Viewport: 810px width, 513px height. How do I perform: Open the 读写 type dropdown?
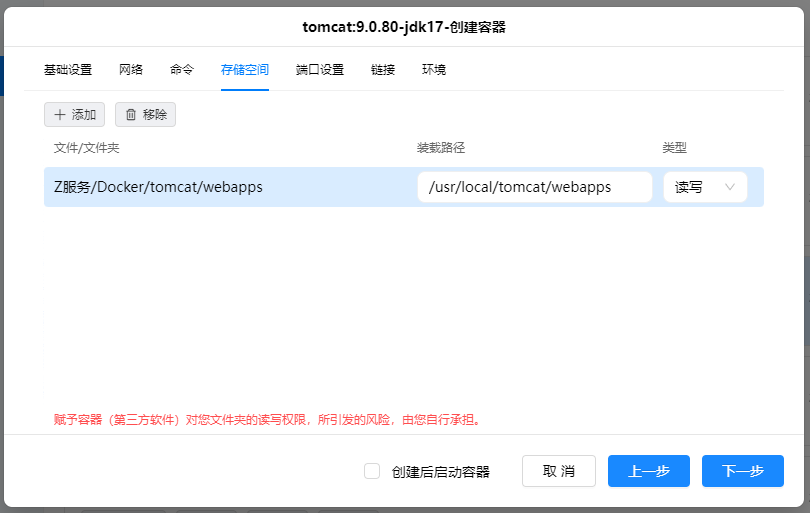coord(705,187)
